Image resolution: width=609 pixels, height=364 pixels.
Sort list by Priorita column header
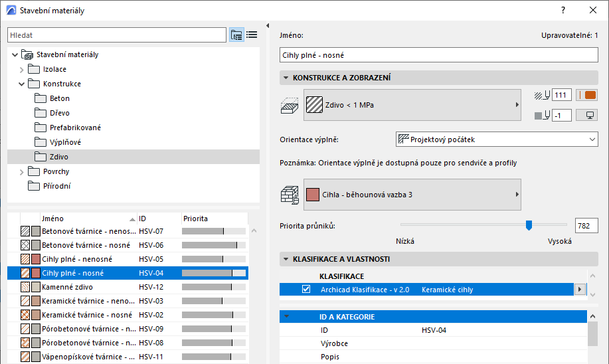[215, 219]
